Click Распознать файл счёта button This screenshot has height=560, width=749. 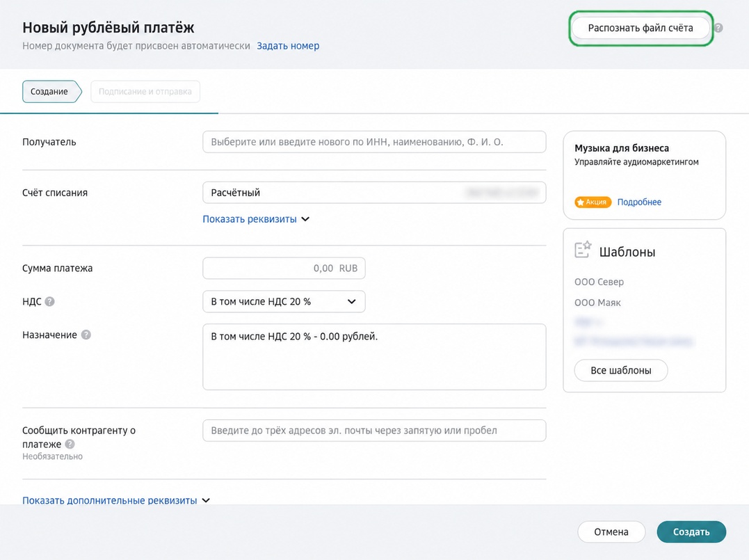click(x=640, y=29)
